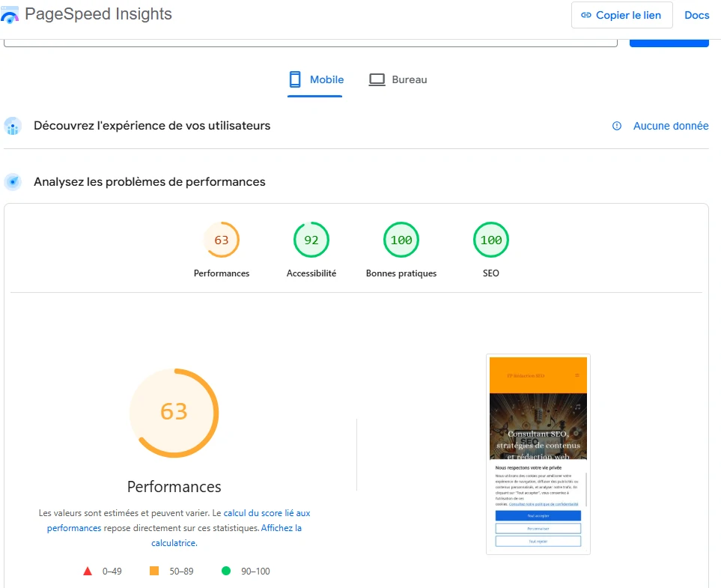Click the info icon beside Aucune donnée
This screenshot has height=588, width=721.
click(x=617, y=126)
